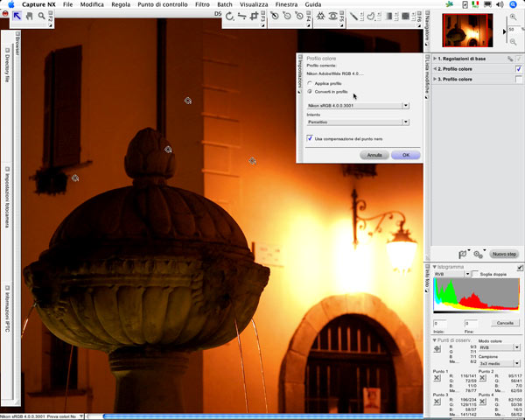This screenshot has width=525, height=420.
Task: Select the Crop tool
Action: [254, 16]
